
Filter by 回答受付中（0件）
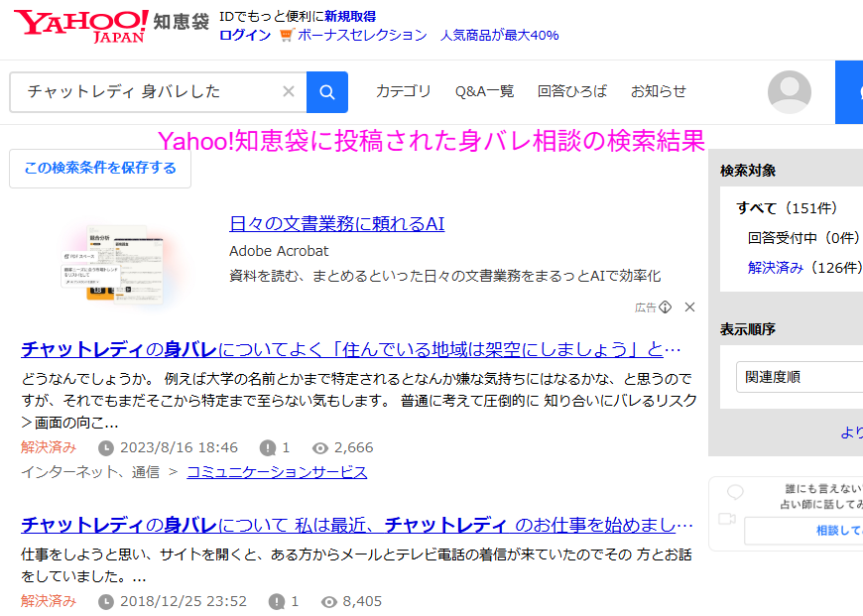click(x=803, y=238)
